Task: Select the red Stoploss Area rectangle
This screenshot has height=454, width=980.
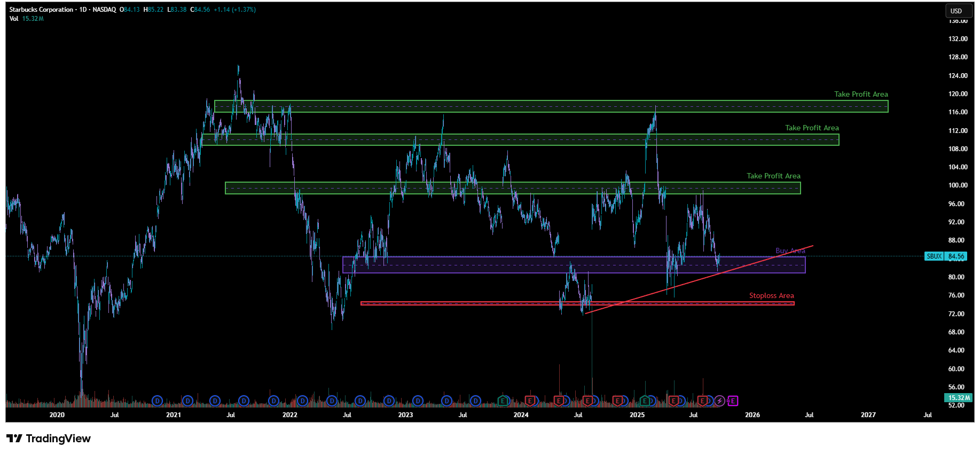Action: [x=577, y=303]
